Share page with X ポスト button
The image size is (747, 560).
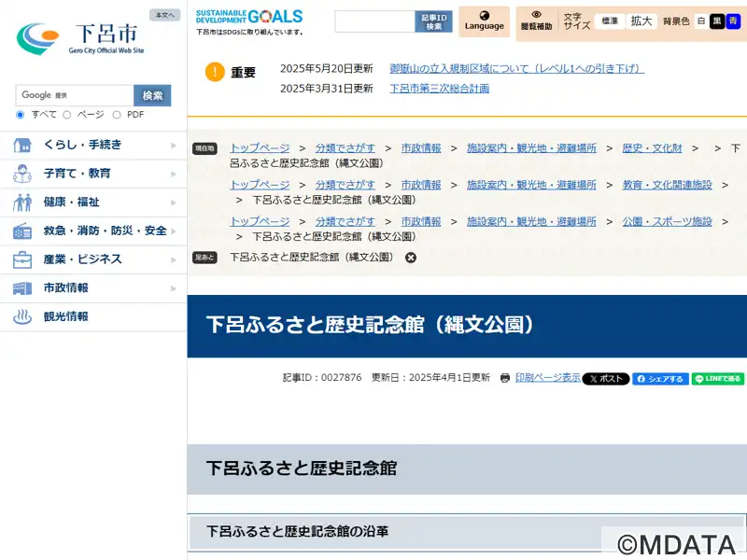pos(605,379)
